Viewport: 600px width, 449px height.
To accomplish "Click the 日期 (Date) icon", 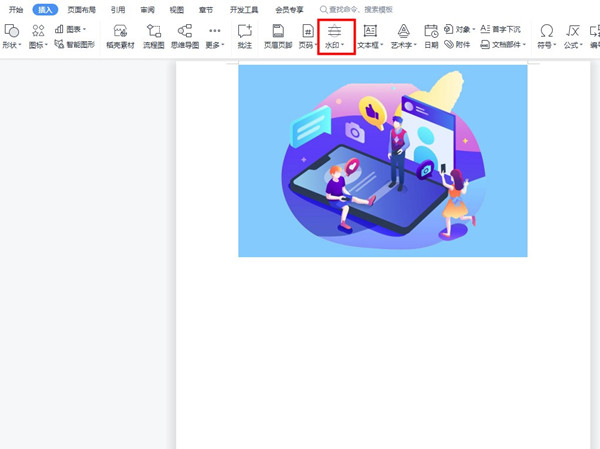I will 430,37.
